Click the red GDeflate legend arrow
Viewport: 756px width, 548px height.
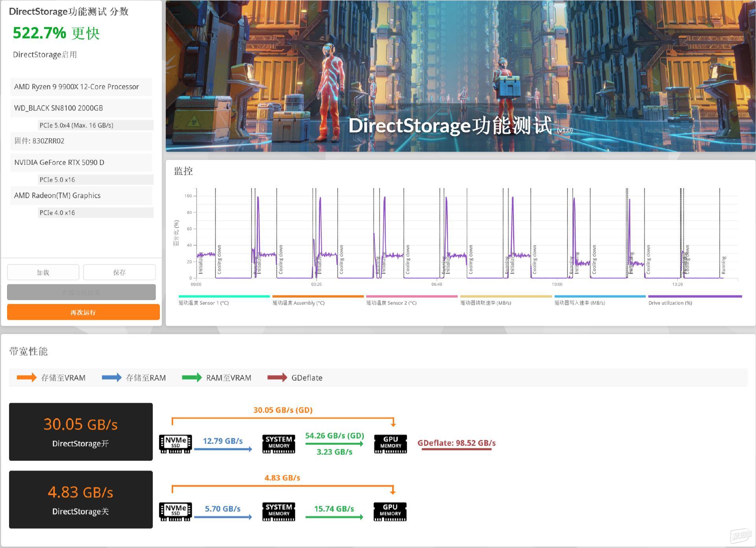pyautogui.click(x=278, y=378)
